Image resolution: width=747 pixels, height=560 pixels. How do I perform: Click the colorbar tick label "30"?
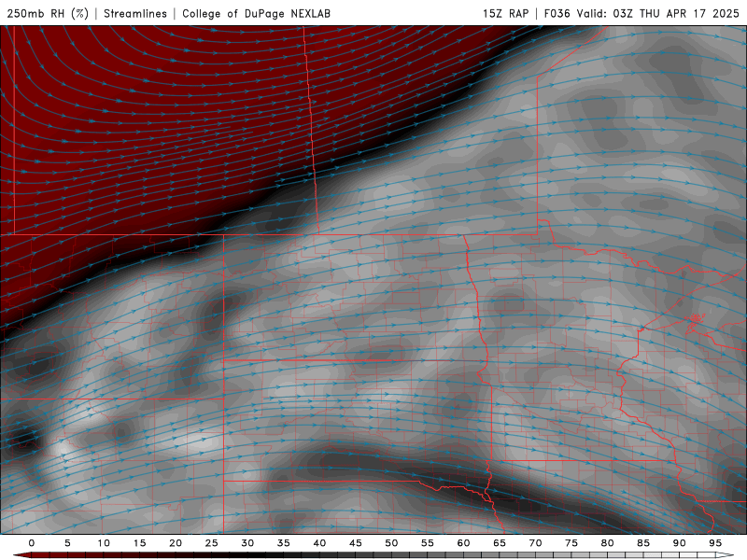pos(247,543)
